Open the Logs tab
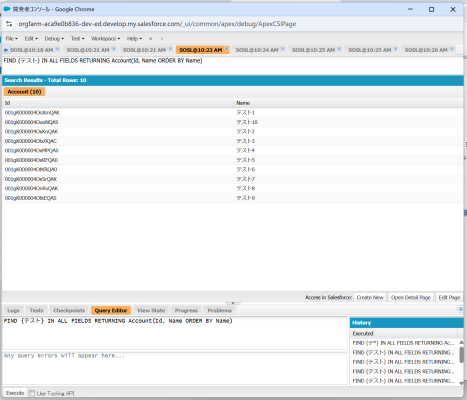The height and width of the screenshot is (400, 467). (13, 310)
